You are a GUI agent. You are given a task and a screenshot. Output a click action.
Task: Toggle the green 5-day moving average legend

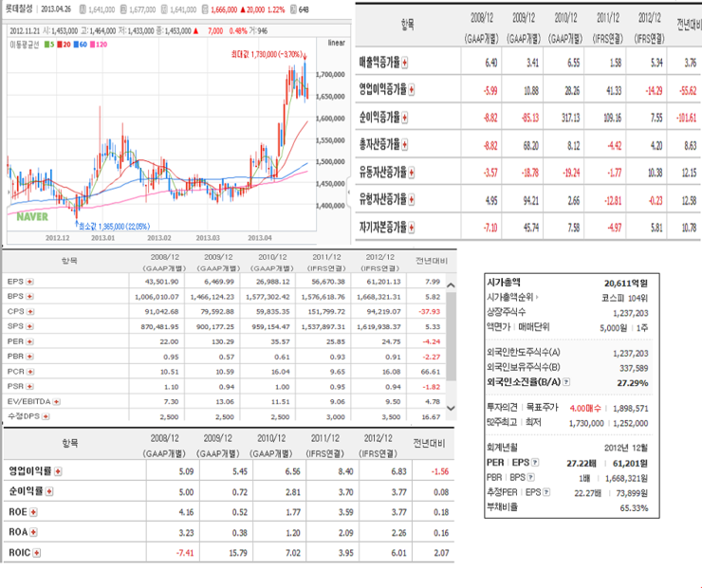pyautogui.click(x=49, y=45)
